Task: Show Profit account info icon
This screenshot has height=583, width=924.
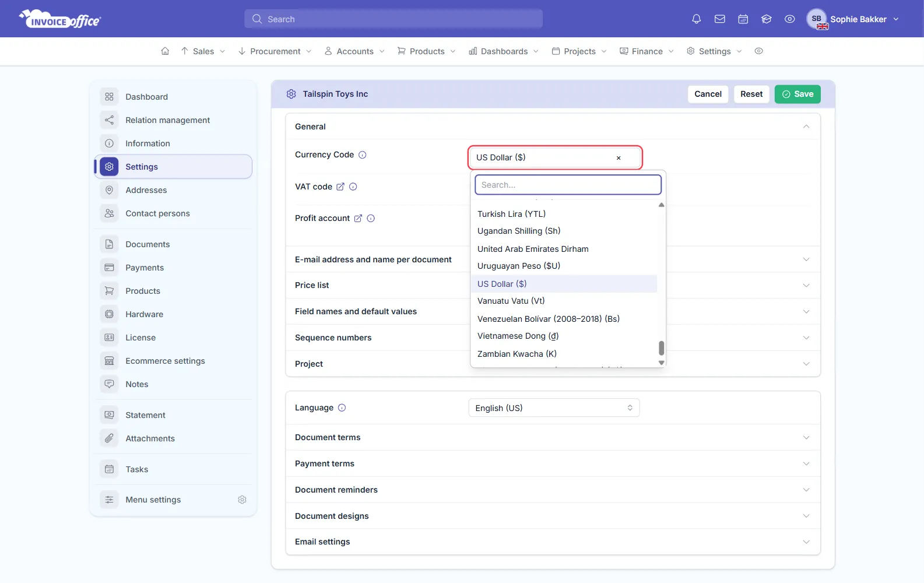Action: (371, 218)
